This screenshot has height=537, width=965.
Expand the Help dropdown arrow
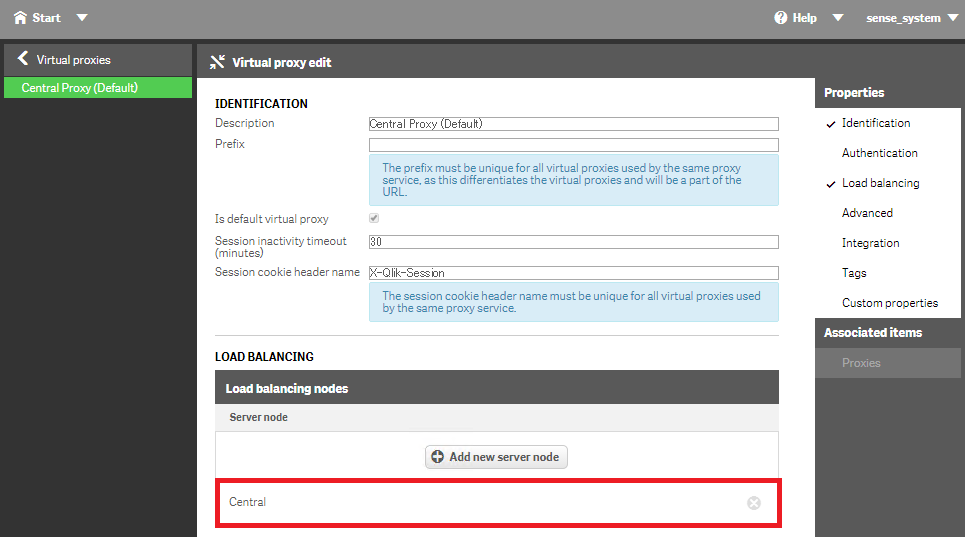pyautogui.click(x=838, y=18)
